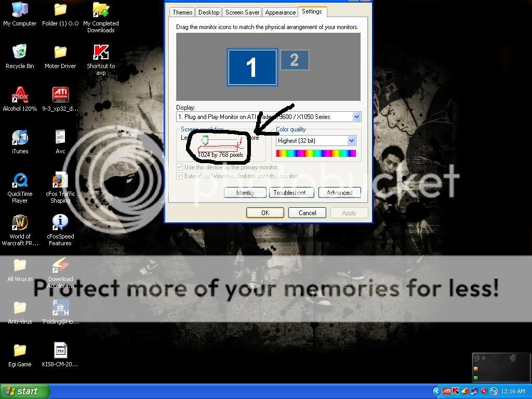
Task: Switch to the Screen Saver tab
Action: click(242, 12)
